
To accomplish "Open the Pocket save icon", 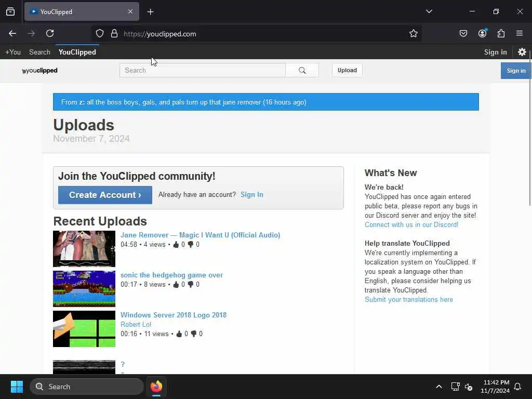I will coord(463,33).
